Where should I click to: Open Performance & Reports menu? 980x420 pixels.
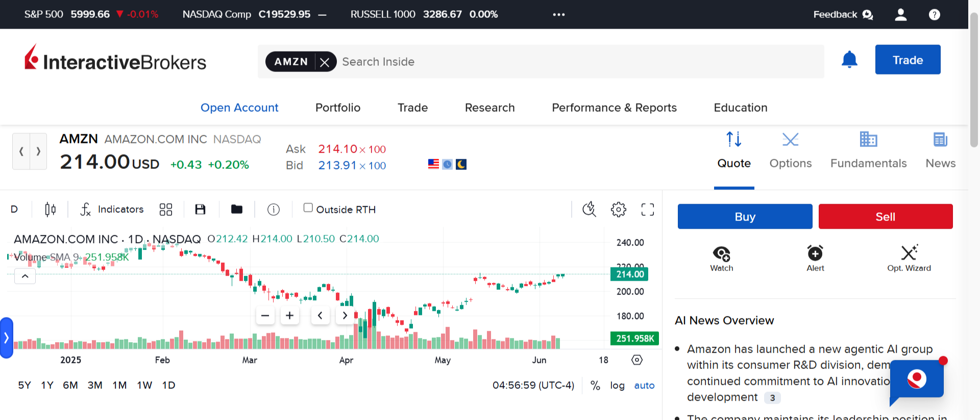click(615, 108)
